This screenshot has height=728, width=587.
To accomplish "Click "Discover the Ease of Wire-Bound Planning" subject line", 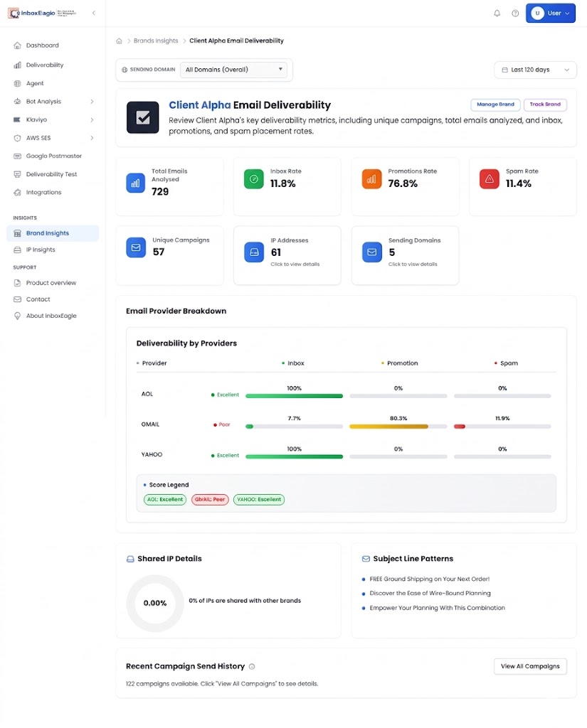I will pos(430,594).
